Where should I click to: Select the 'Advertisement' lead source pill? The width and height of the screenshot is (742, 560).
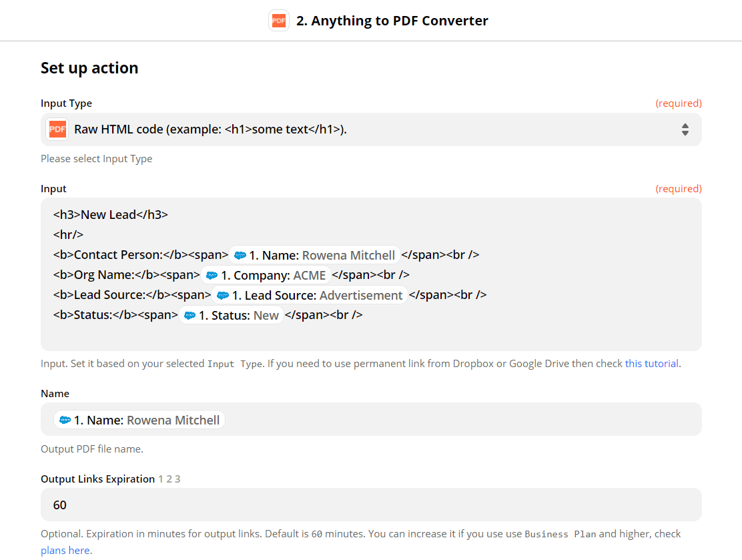pos(361,294)
